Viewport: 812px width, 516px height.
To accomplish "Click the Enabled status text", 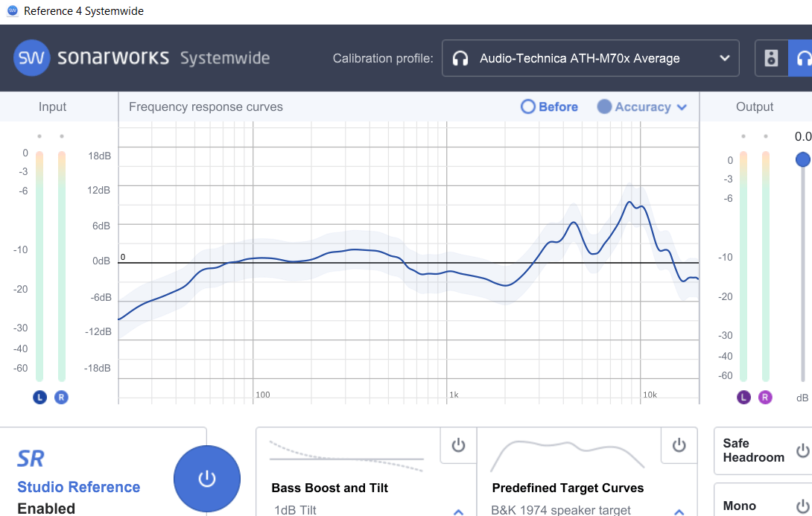I will pos(46,509).
